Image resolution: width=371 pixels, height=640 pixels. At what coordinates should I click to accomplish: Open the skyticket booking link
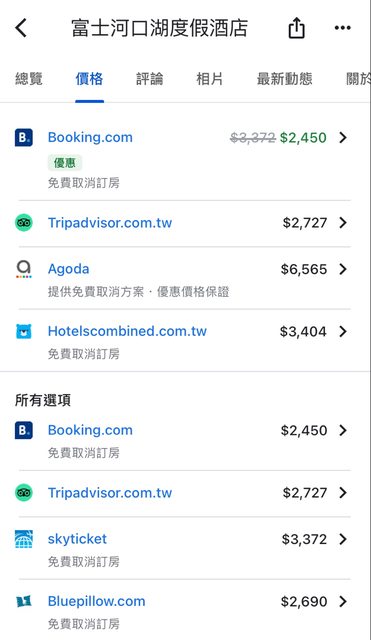pyautogui.click(x=77, y=539)
